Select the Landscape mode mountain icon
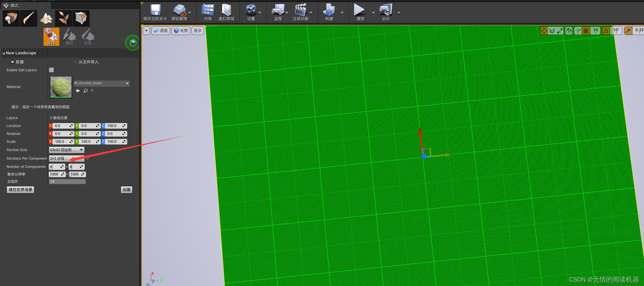 (46, 18)
